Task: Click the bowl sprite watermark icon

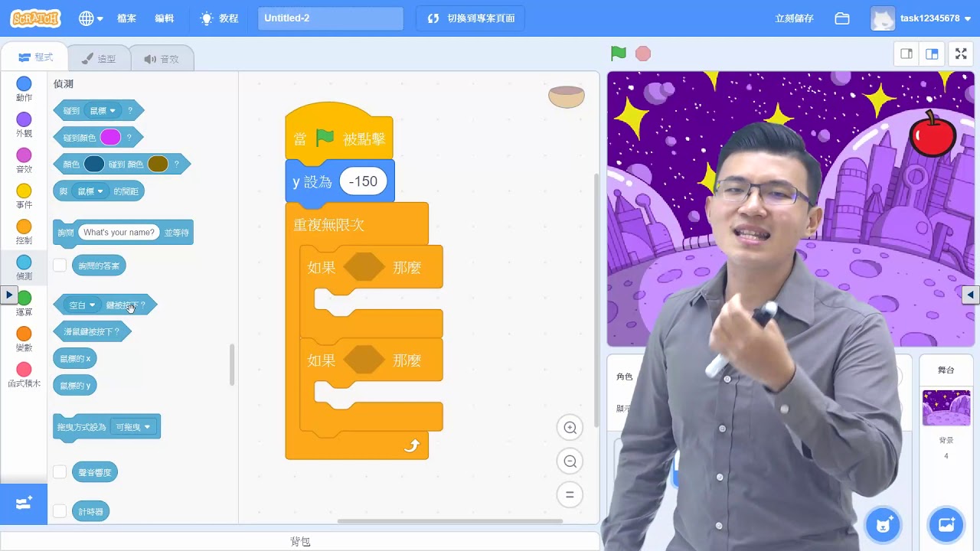Action: tap(567, 96)
